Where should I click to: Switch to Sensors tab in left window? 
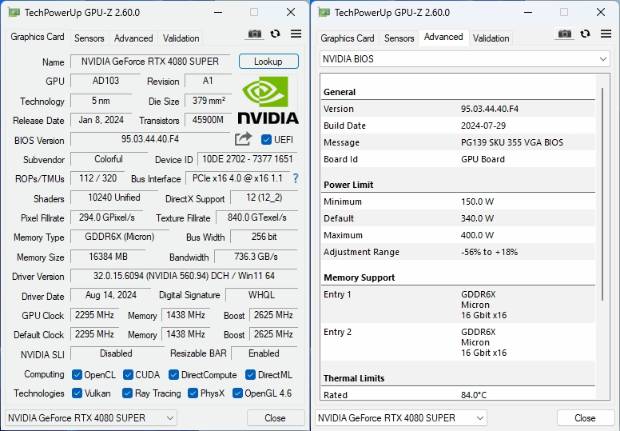(89, 38)
